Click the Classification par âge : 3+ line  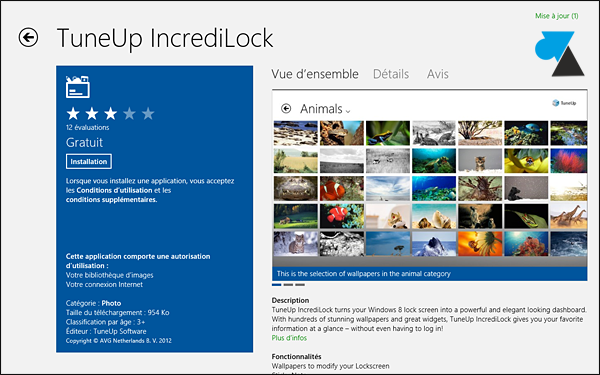pyautogui.click(x=105, y=322)
